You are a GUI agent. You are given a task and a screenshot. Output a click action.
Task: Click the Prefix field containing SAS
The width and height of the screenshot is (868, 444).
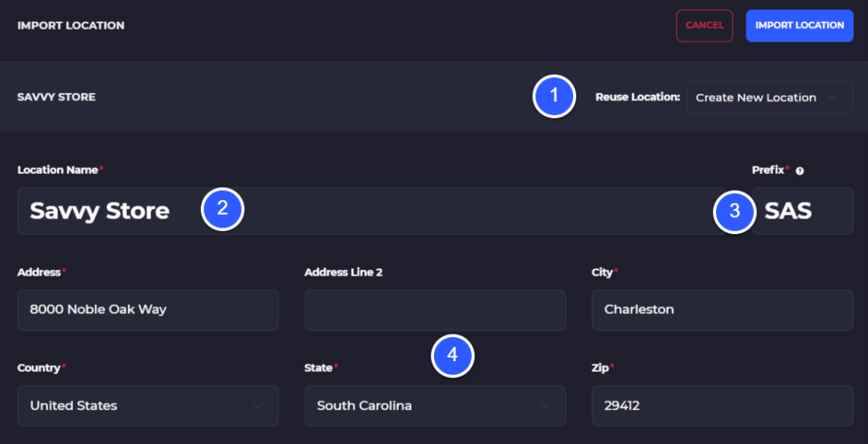coord(802,211)
